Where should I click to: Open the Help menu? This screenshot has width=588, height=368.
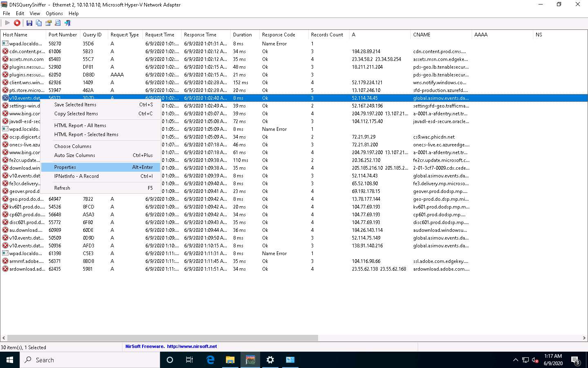[73, 13]
